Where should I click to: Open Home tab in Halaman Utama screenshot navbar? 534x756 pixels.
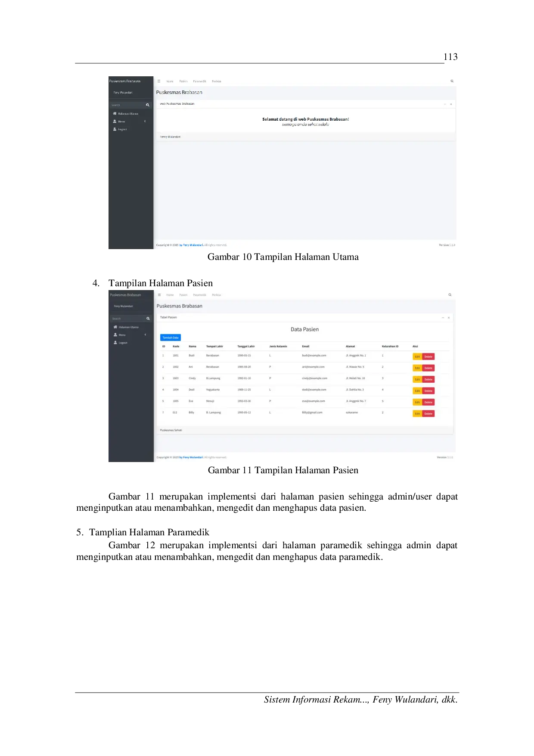[170, 81]
